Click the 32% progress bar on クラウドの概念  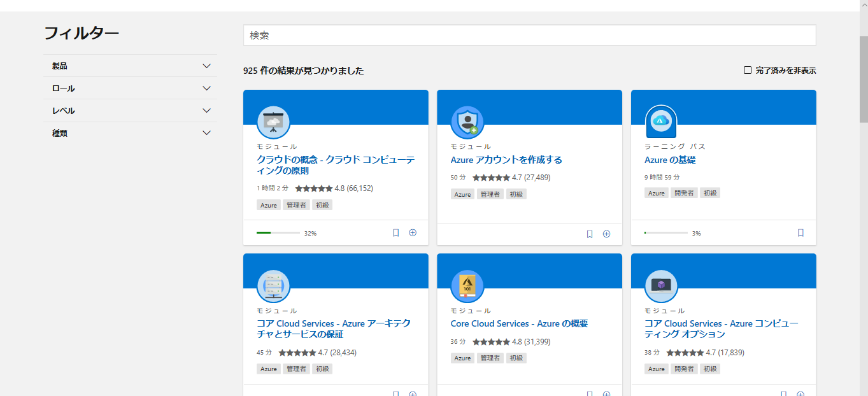click(278, 233)
